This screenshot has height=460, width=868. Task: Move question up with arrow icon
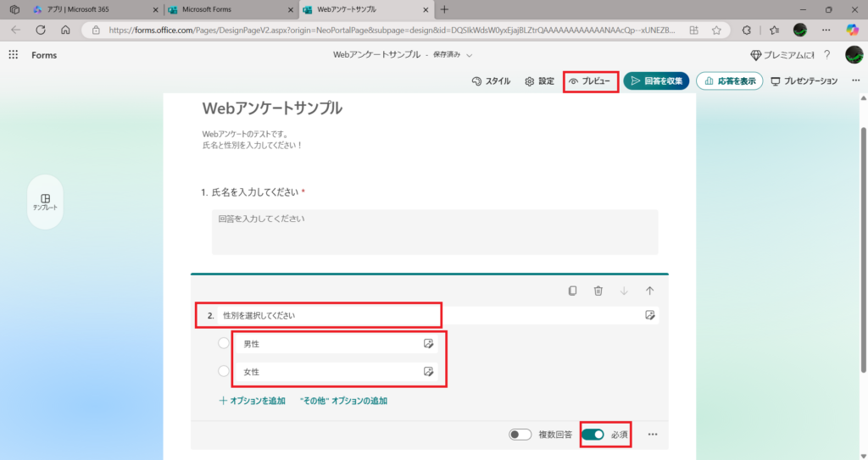pos(649,291)
